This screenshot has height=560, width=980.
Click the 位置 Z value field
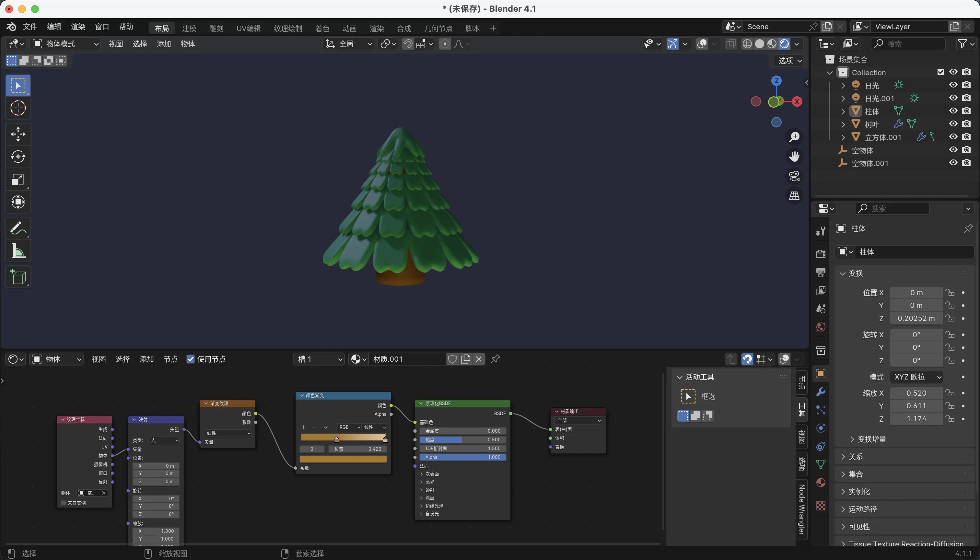[x=916, y=318]
